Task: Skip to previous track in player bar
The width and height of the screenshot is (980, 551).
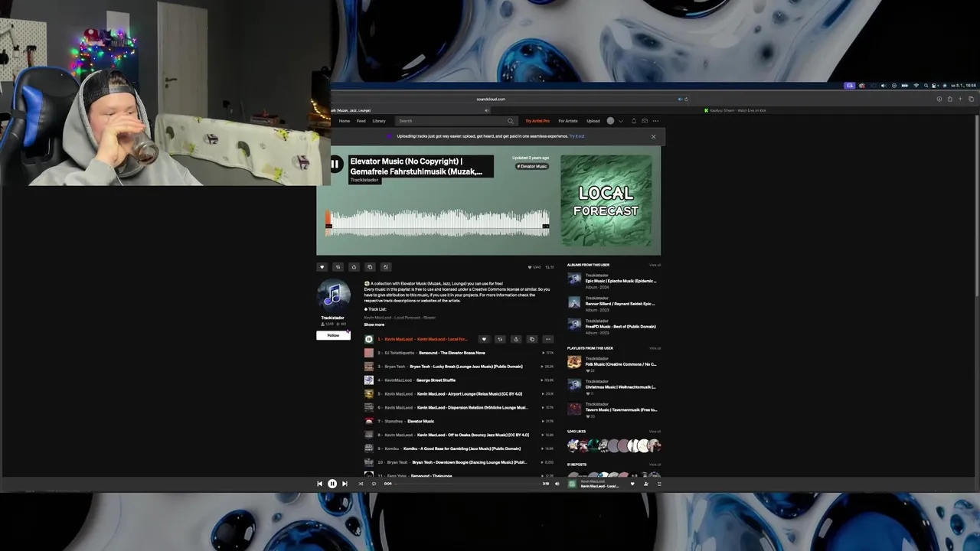Action: [x=319, y=484]
